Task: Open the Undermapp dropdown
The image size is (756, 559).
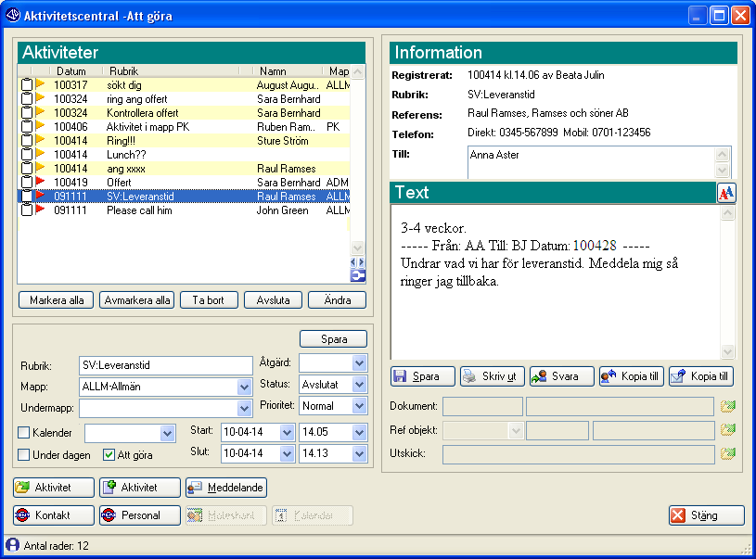Action: click(245, 408)
